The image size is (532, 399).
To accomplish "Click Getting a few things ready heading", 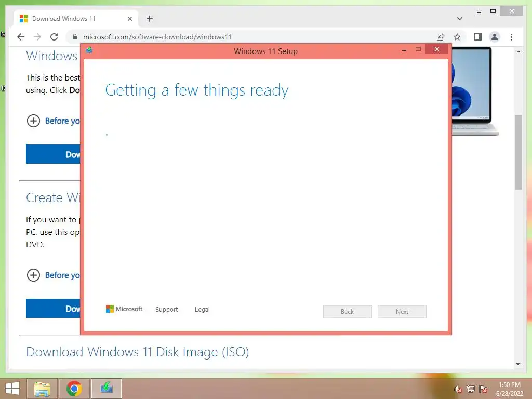I will 197,90.
